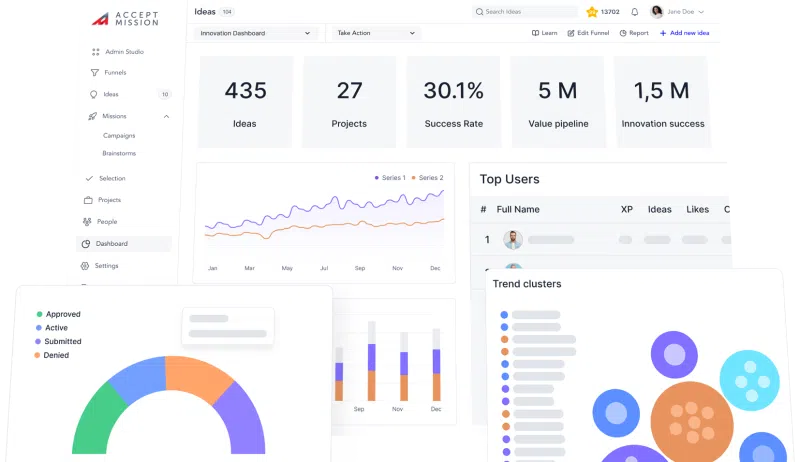Click the Dashboard pie chart icon
The width and height of the screenshot is (800, 462).
pos(86,244)
